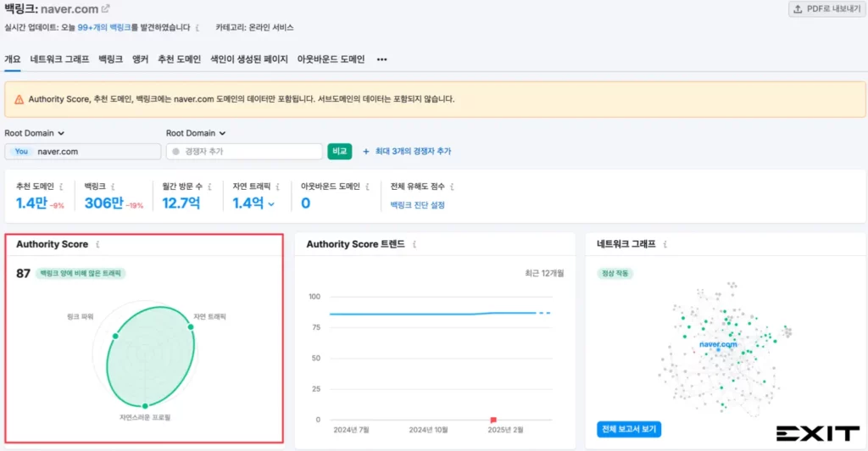The image size is (868, 451).
Task: Click info icon beside real-time update text
Action: [x=197, y=28]
